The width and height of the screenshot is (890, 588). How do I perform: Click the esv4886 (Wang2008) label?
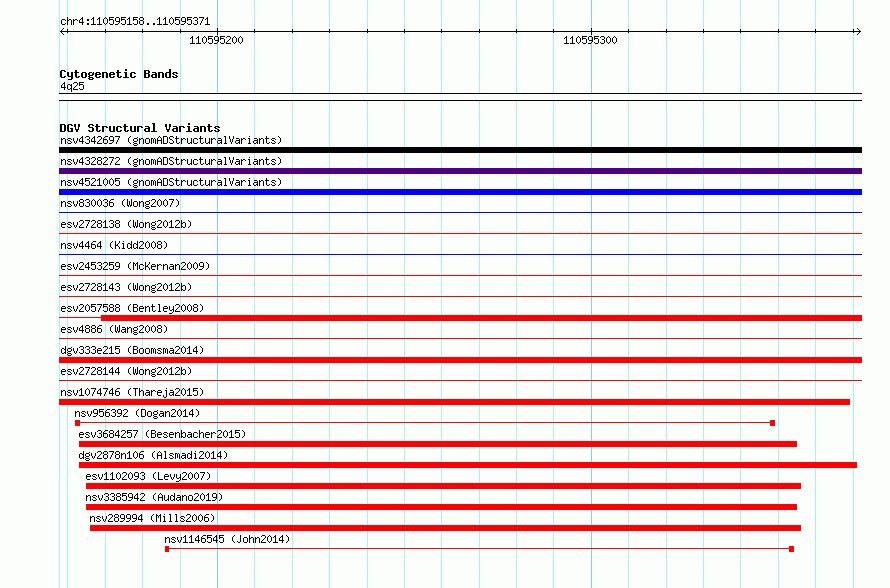(114, 329)
